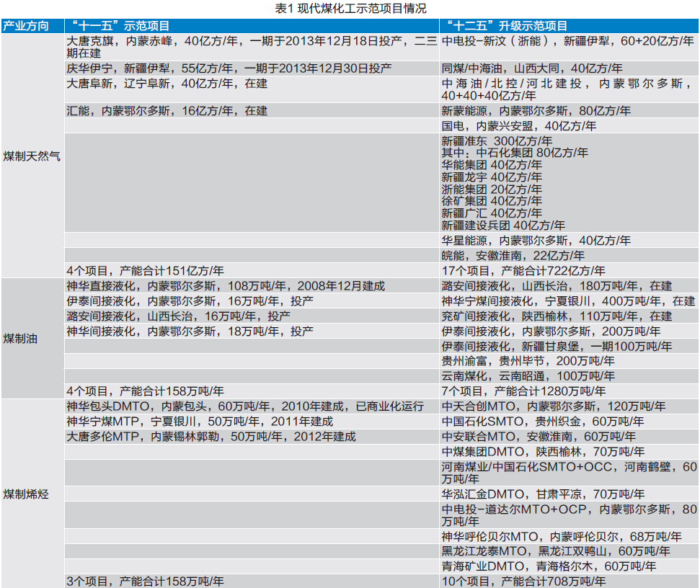700x588 pixels.
Task: Click the line 华能集团 40亿方/年
Action: pyautogui.click(x=492, y=165)
